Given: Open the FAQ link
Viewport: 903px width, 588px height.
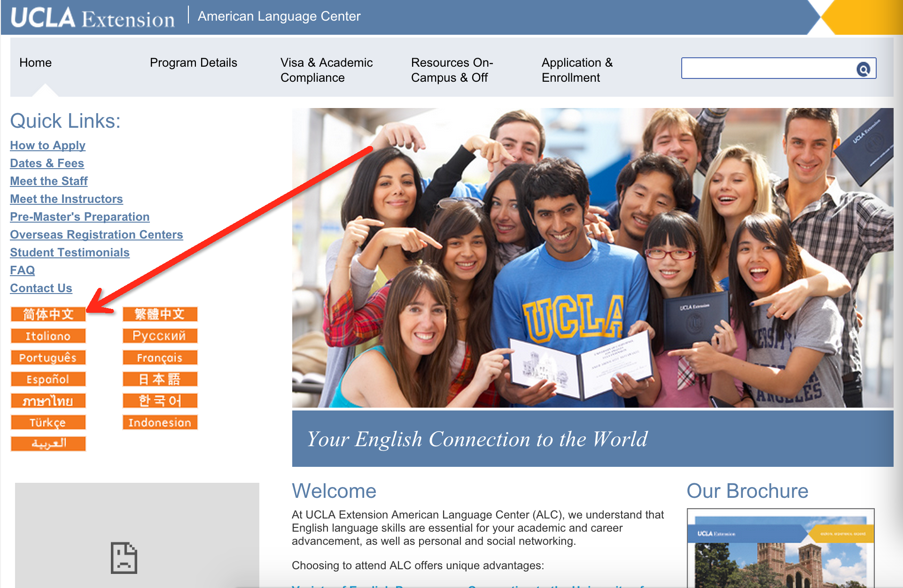Looking at the screenshot, I should tap(23, 271).
